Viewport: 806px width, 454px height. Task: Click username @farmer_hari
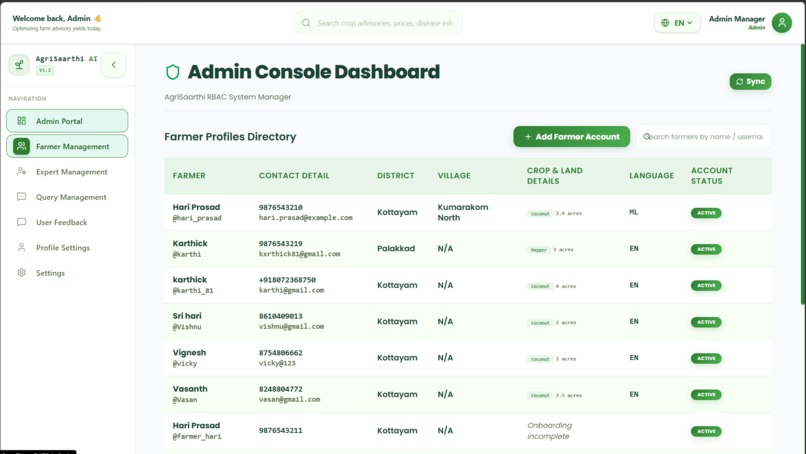[197, 436]
